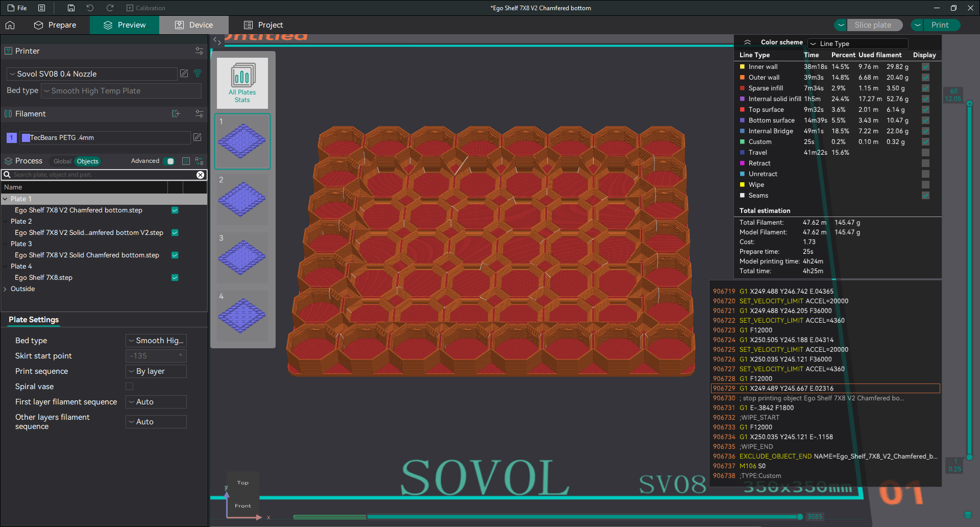Click the Print button

(x=940, y=25)
